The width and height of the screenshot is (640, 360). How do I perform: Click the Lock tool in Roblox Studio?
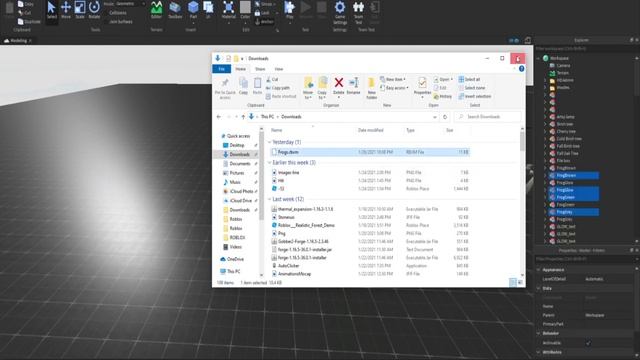click(x=263, y=13)
